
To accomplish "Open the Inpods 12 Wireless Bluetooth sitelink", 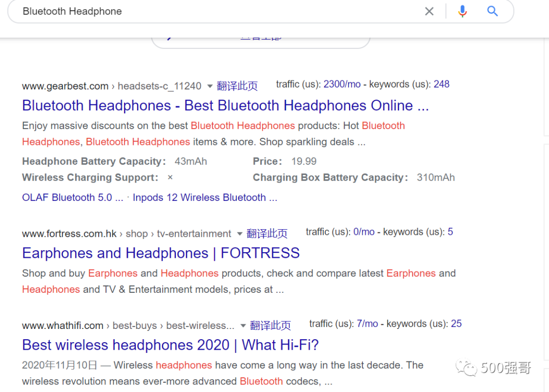I will coord(205,198).
